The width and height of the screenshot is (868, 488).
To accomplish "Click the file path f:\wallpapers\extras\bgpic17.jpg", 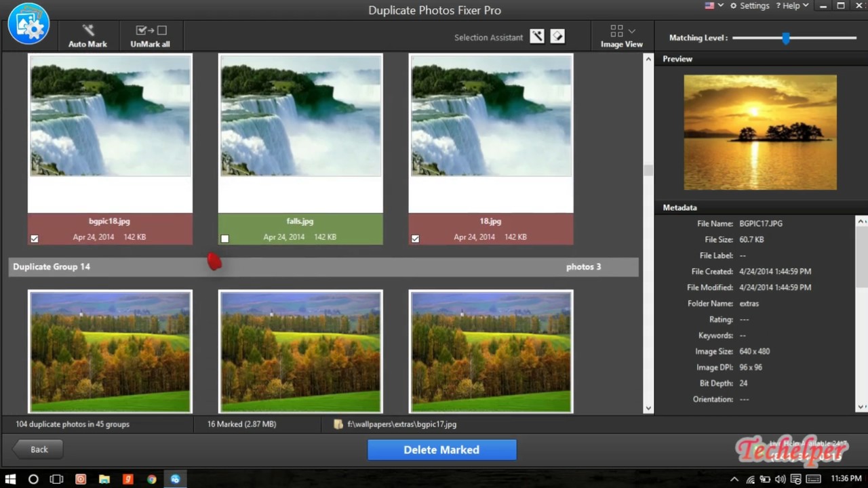I will click(x=401, y=424).
